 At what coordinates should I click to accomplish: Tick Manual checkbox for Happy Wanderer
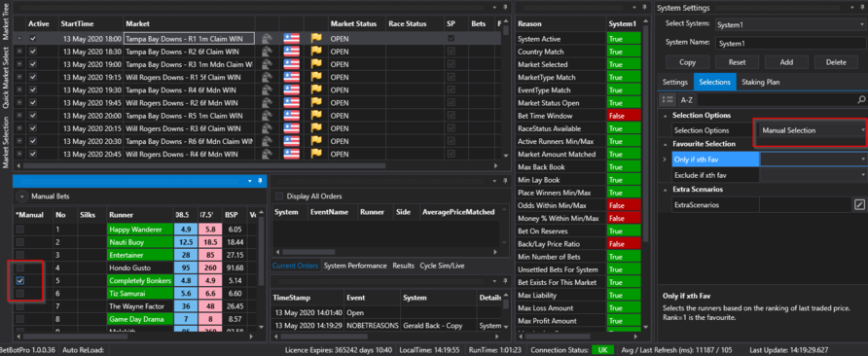(19, 230)
